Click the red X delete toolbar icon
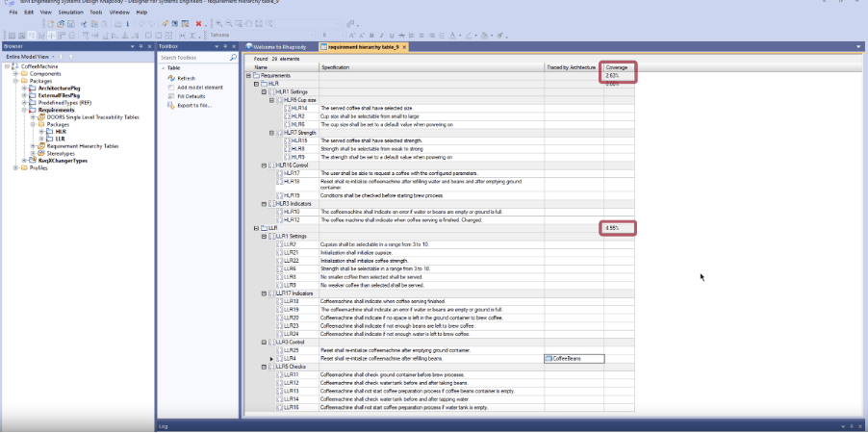The width and height of the screenshot is (868, 433). (198, 24)
